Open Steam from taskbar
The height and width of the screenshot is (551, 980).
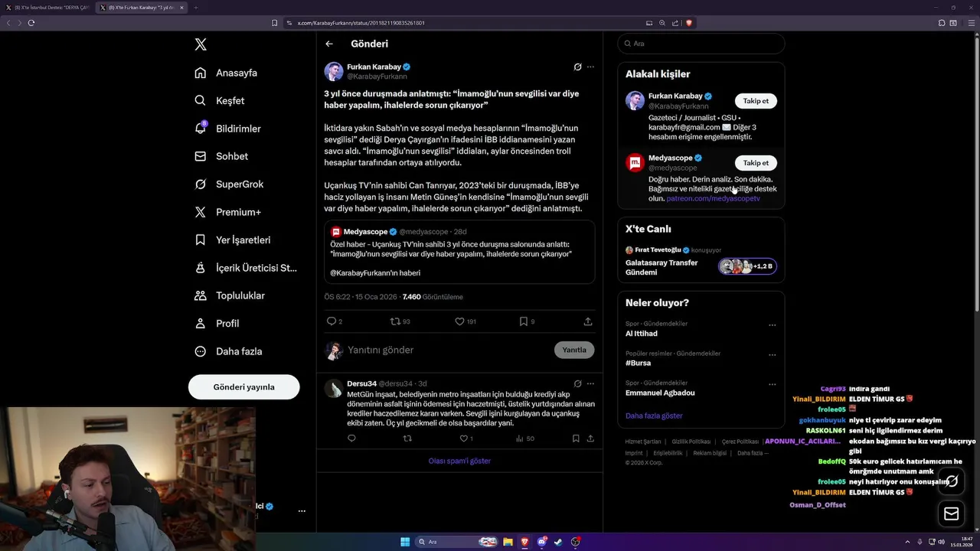(x=558, y=542)
